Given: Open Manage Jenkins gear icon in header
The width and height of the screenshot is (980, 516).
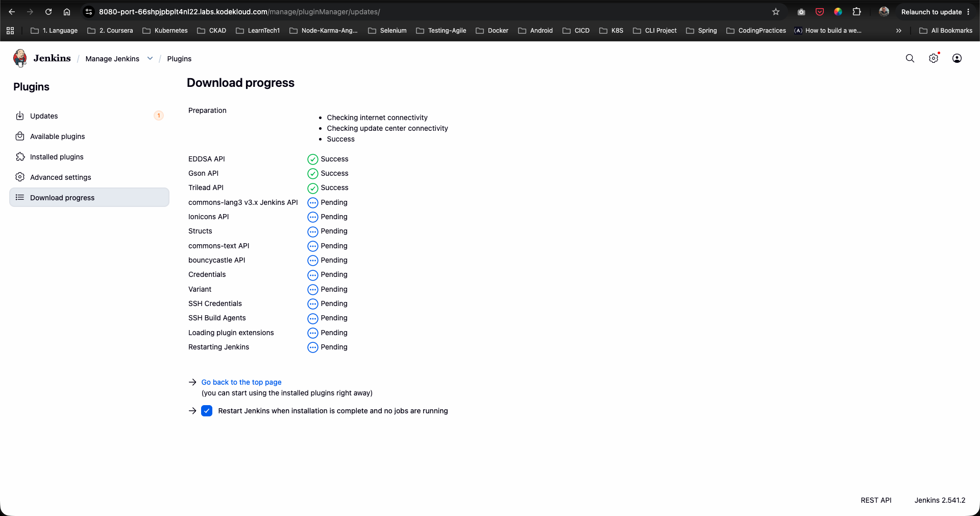Looking at the screenshot, I should [934, 58].
